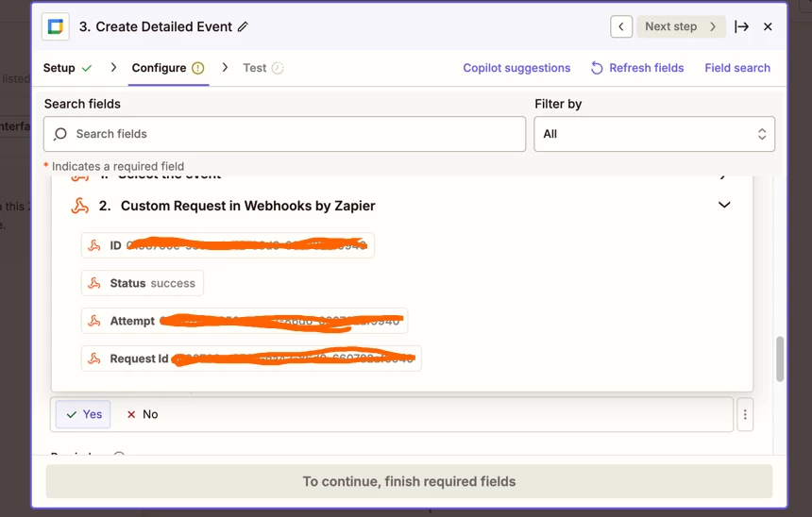The width and height of the screenshot is (812, 517).
Task: Switch to the Setup tab
Action: [x=67, y=68]
